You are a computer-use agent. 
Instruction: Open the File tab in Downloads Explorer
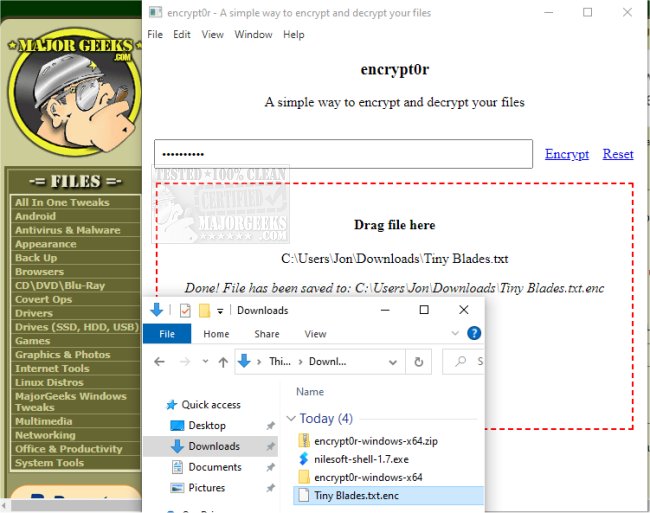tap(167, 334)
